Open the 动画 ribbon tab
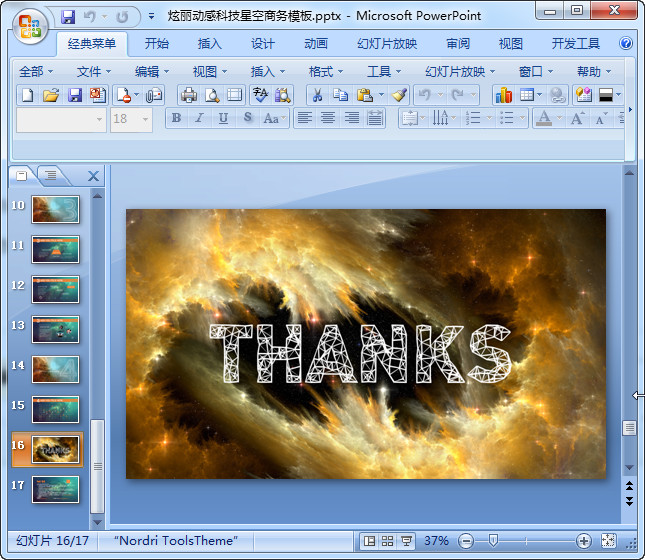This screenshot has height=560, width=645. pos(316,44)
